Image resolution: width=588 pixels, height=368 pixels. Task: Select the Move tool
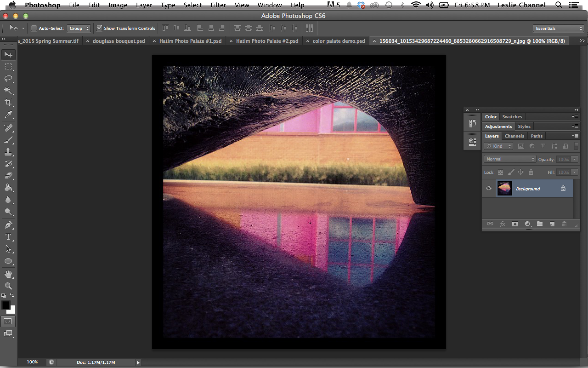pyautogui.click(x=8, y=54)
